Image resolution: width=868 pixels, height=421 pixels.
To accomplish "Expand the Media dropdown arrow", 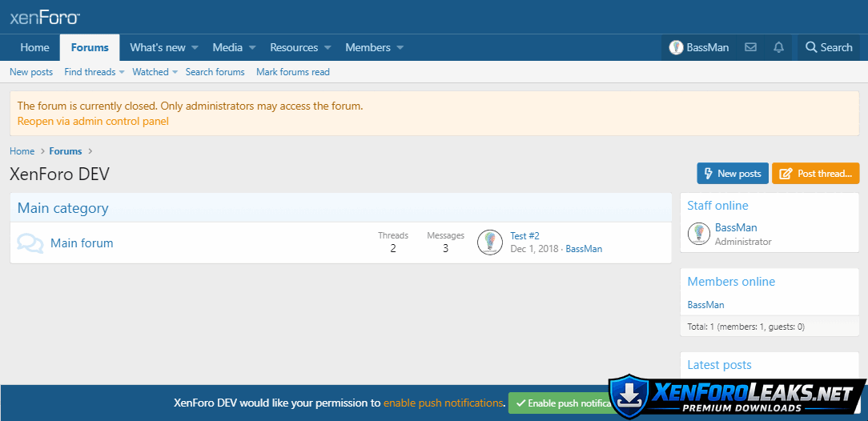I will (x=251, y=48).
